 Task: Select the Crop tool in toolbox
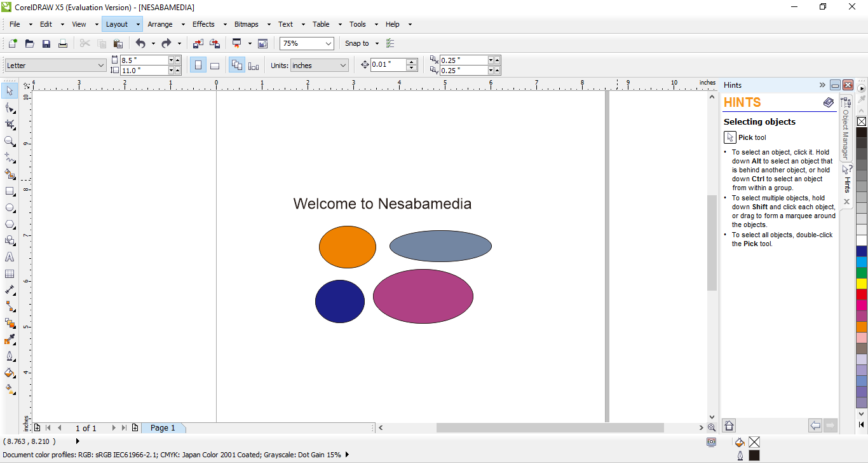(x=10, y=125)
